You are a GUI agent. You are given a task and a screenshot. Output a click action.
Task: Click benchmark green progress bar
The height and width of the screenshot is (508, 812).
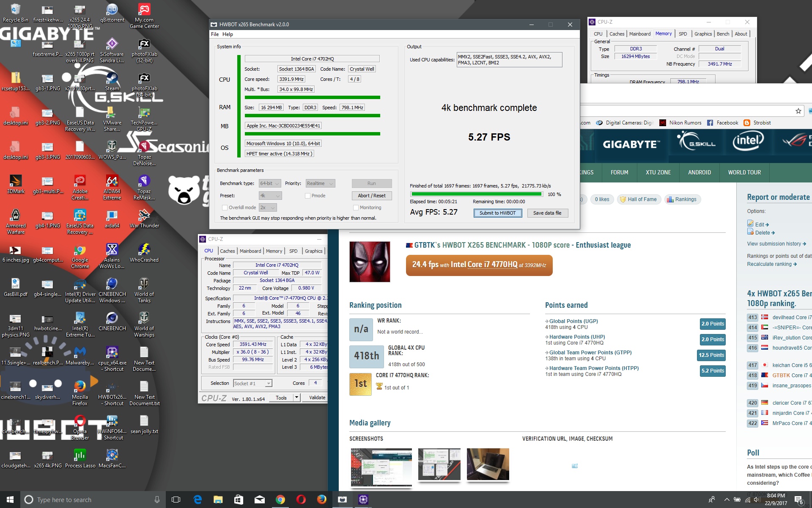(x=476, y=194)
